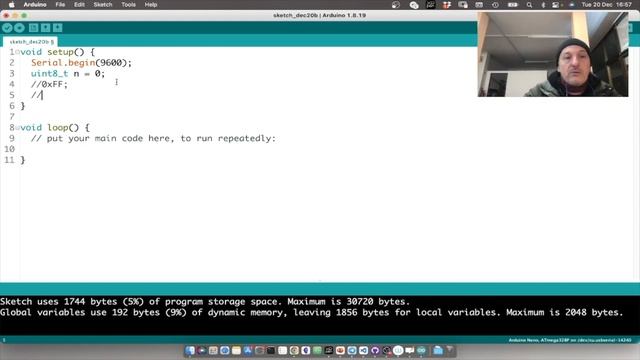Click the Arduino icon in the Dock
The height and width of the screenshot is (360, 640).
pyautogui.click(x=421, y=350)
